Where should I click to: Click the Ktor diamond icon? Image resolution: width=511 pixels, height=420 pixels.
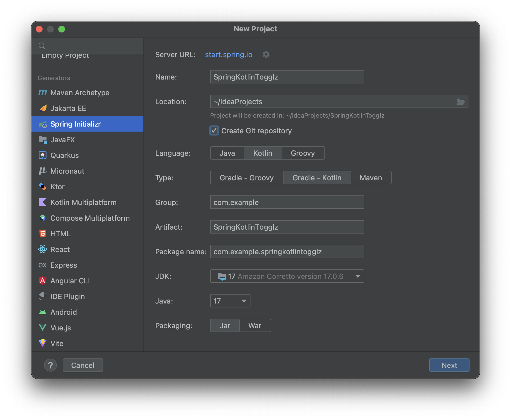click(43, 186)
